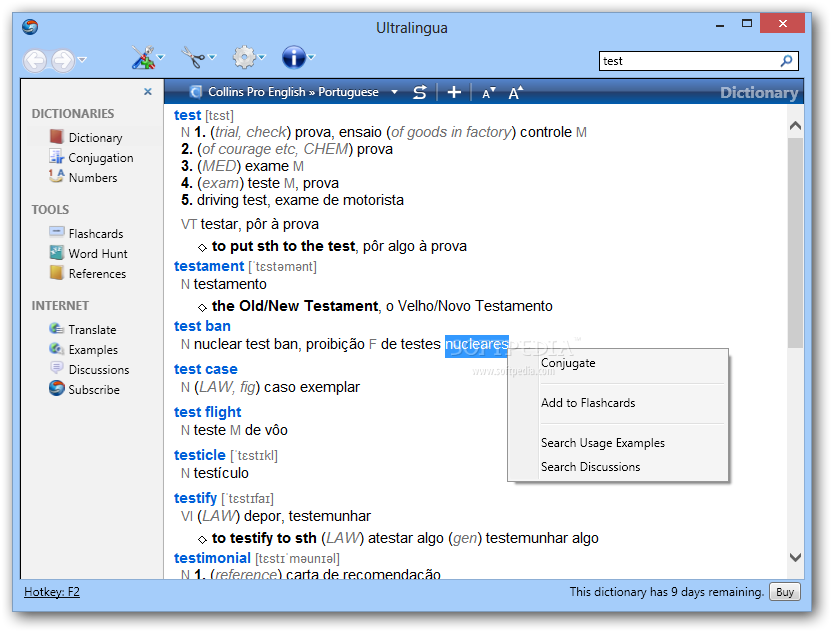Click the plus add icon
Image resolution: width=832 pixels, height=632 pixels.
coord(454,92)
